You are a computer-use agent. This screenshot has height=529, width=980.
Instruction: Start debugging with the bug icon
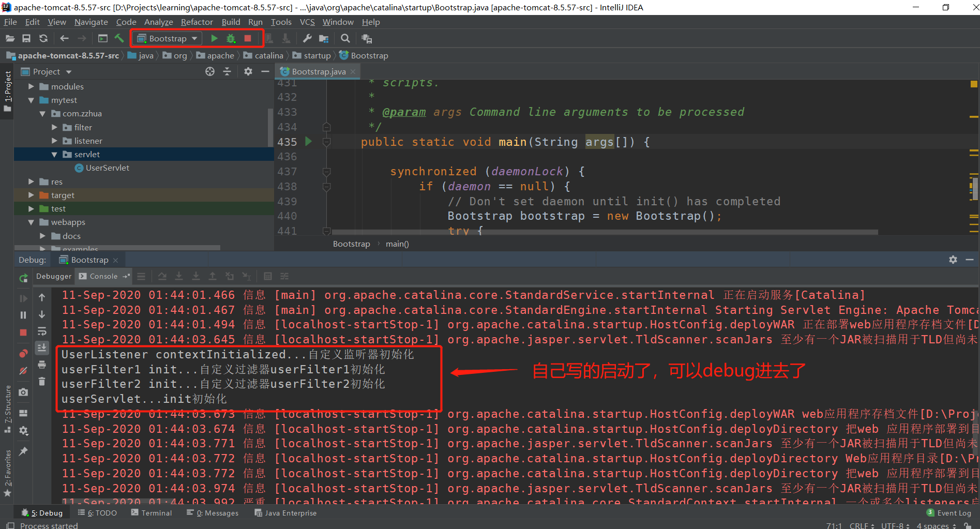pos(231,39)
